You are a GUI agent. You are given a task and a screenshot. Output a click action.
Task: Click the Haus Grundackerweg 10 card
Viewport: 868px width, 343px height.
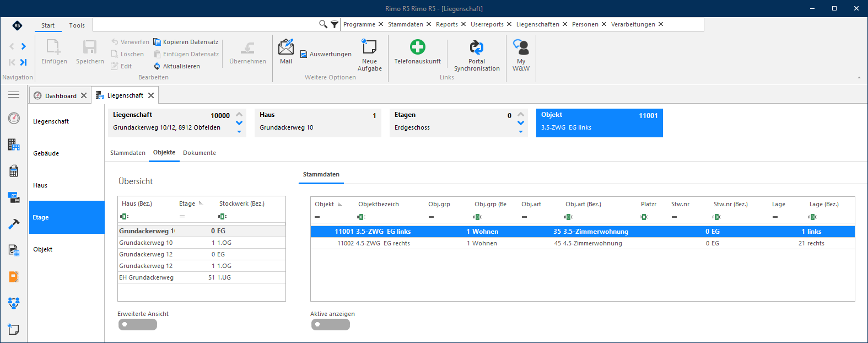(318, 122)
